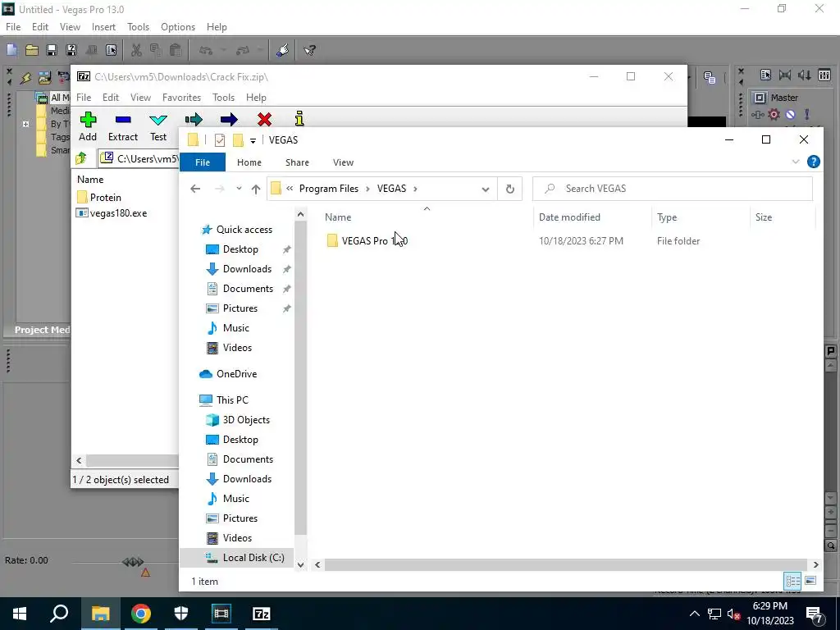Screen dimensions: 840x630
Task: Click the chevron after VEGAS in breadcrumb
Action: pyautogui.click(x=415, y=189)
